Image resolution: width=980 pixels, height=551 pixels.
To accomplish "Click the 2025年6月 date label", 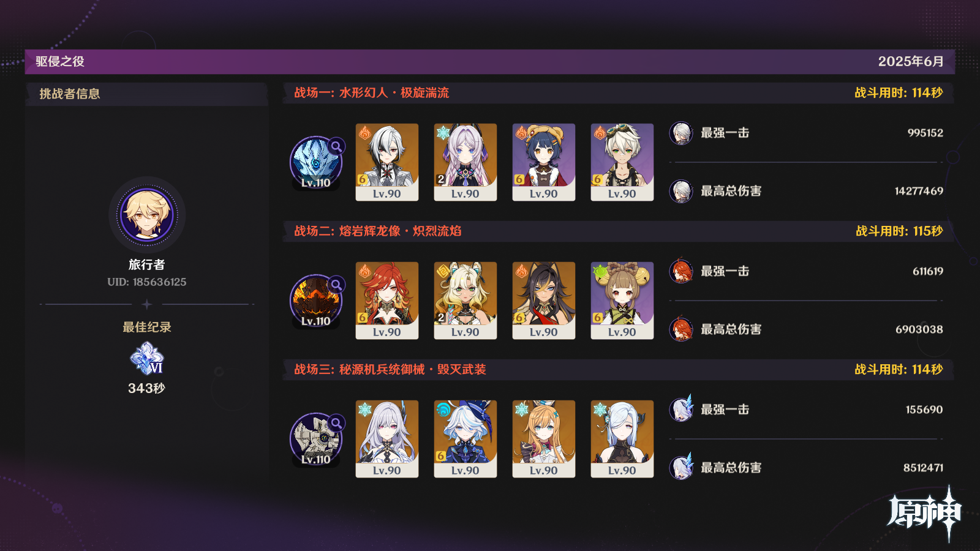I will pos(911,61).
